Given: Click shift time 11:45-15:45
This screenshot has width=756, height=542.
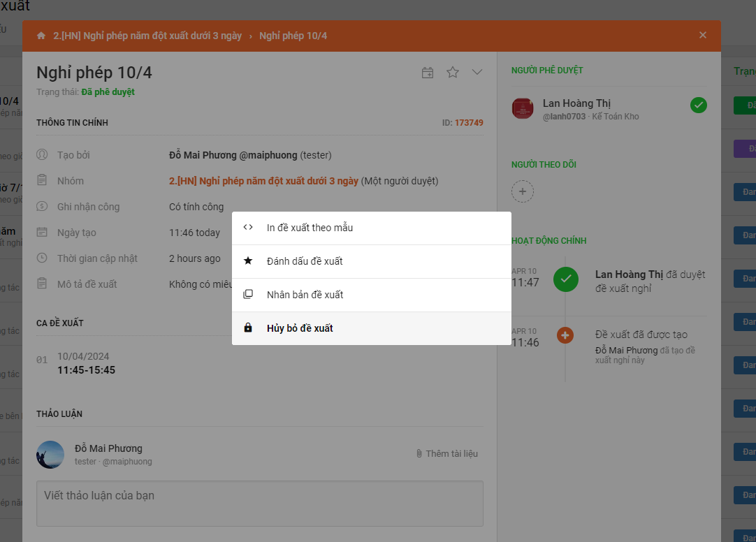Looking at the screenshot, I should [x=87, y=370].
